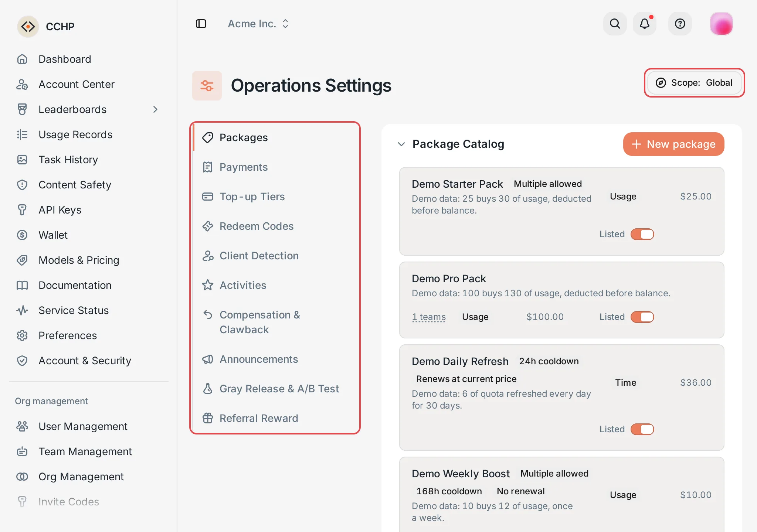The image size is (757, 532).
Task: Go to Redeem Codes tab
Action: (275, 226)
